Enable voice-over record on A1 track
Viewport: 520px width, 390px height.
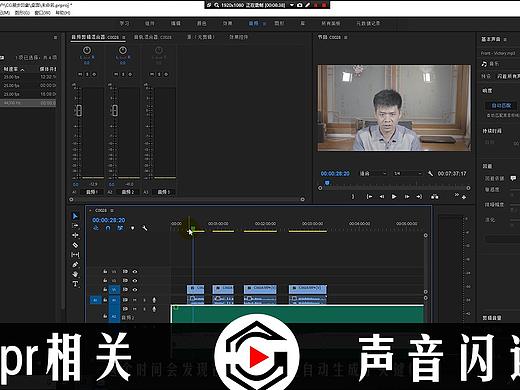coord(154,300)
